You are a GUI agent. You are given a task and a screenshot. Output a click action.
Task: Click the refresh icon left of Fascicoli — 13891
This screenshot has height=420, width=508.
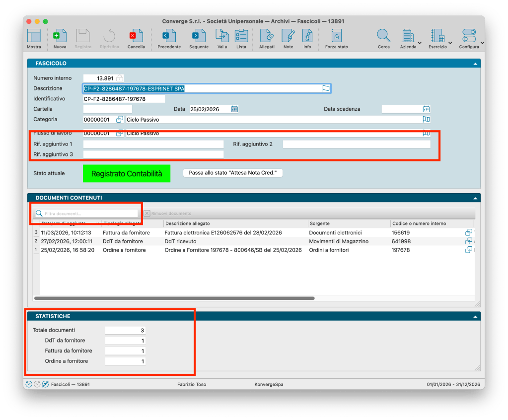pyautogui.click(x=45, y=384)
